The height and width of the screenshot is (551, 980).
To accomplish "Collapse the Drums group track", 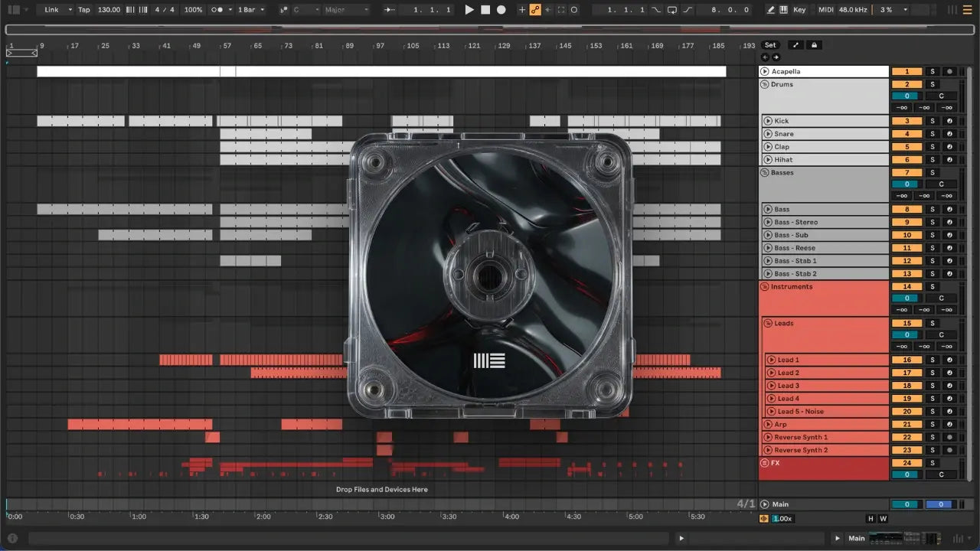I will pos(764,84).
